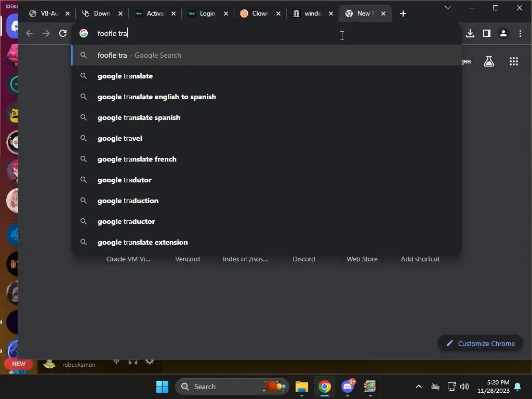Image resolution: width=532 pixels, height=399 pixels.
Task: Click the NEW badge in Discord sidebar
Action: [x=19, y=363]
